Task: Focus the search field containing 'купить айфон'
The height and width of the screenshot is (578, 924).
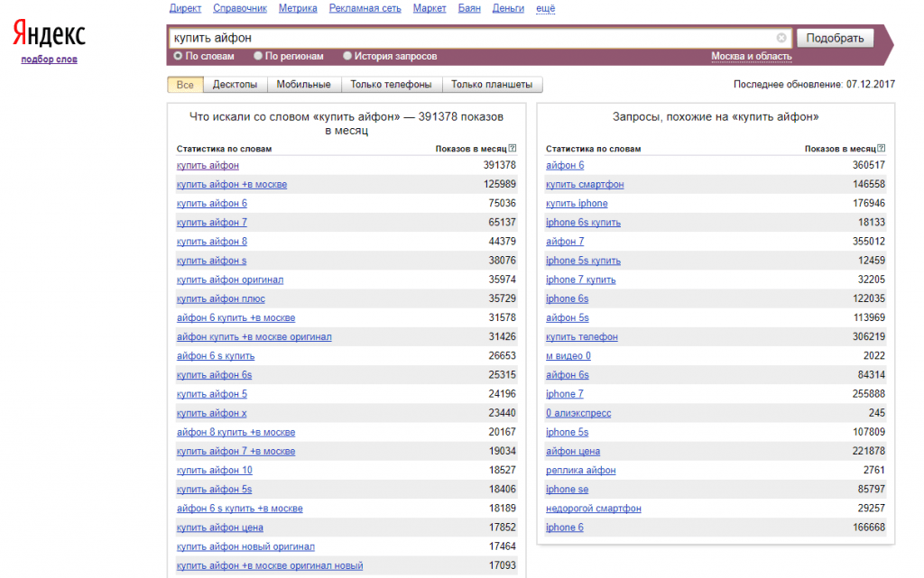Action: click(481, 38)
